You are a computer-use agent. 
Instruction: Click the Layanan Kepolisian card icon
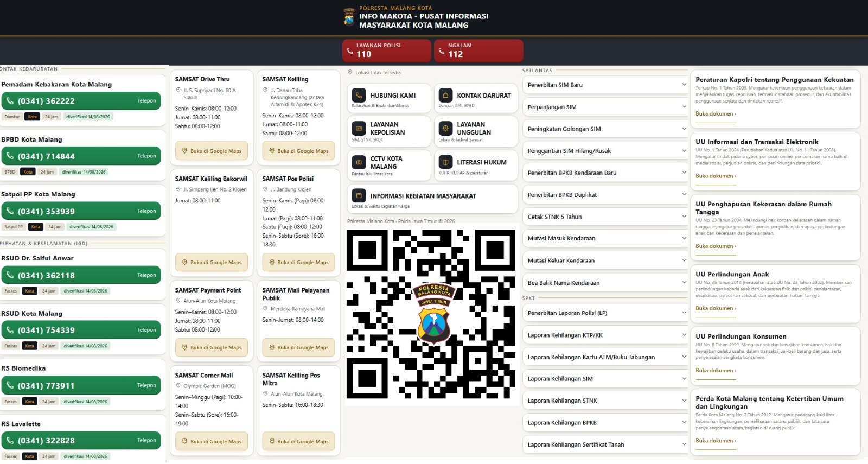coord(359,129)
